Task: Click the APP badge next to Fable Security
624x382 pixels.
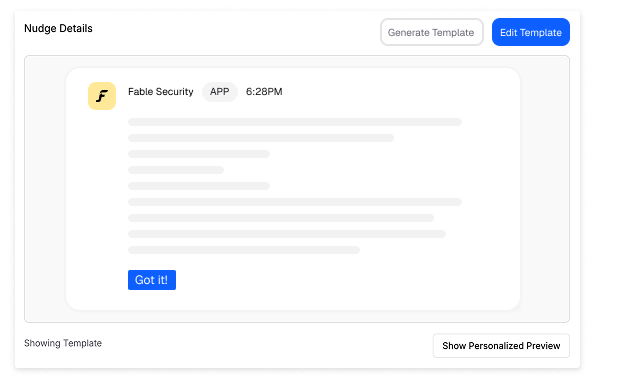Action: tap(220, 92)
